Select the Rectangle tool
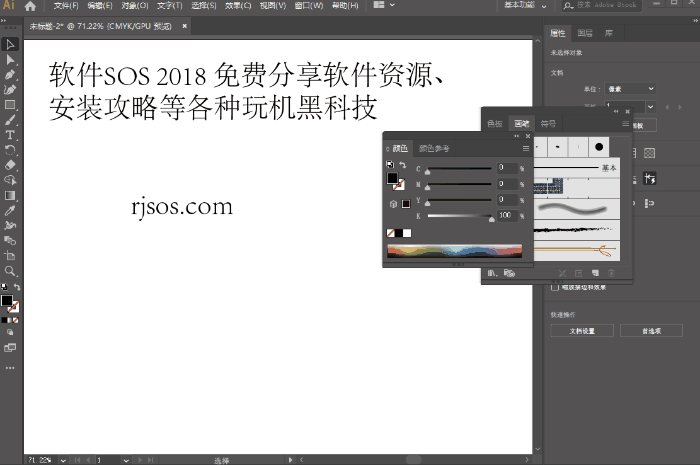The height and width of the screenshot is (465, 700). [x=10, y=105]
